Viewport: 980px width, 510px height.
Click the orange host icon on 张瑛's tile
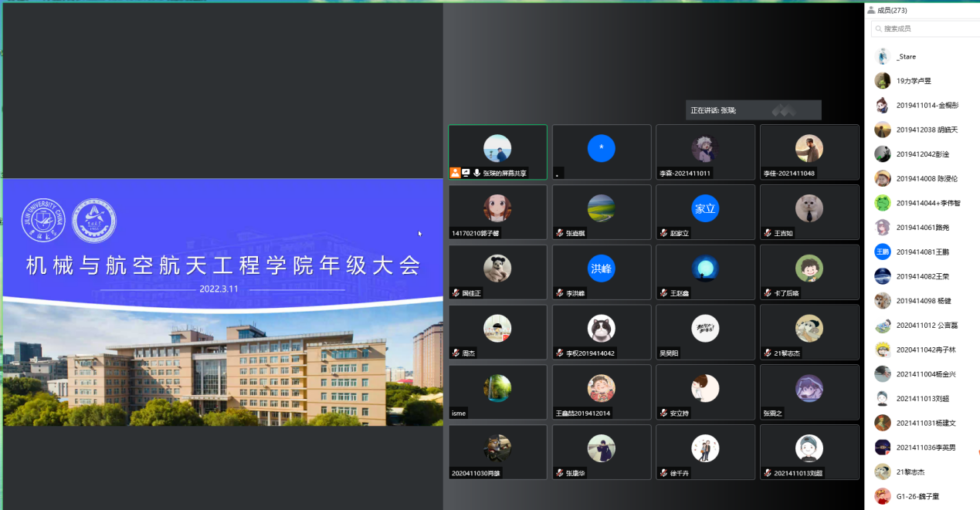[455, 174]
